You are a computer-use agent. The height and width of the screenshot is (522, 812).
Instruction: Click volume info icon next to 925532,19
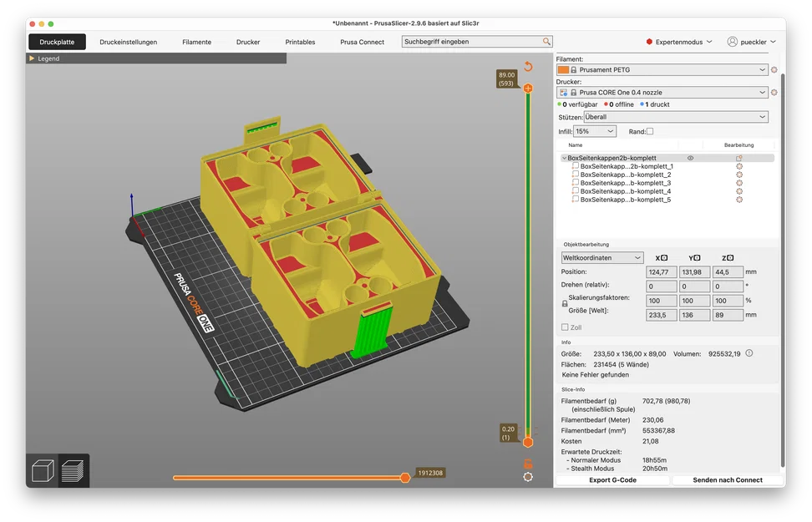coord(749,353)
